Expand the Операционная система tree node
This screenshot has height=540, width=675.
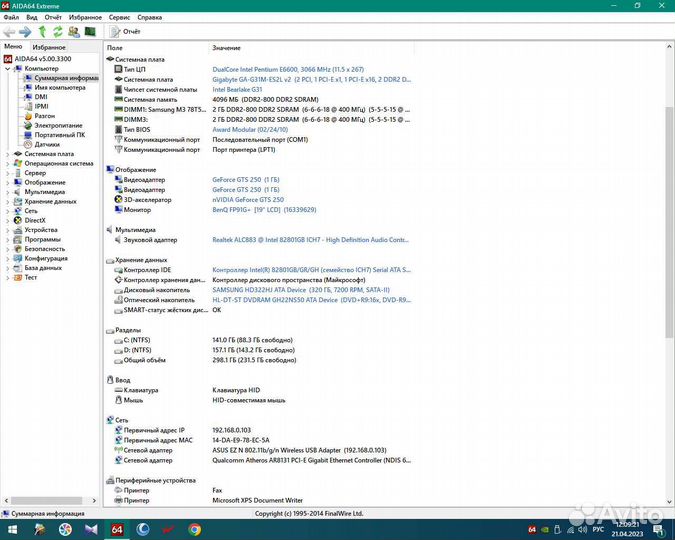(7, 163)
